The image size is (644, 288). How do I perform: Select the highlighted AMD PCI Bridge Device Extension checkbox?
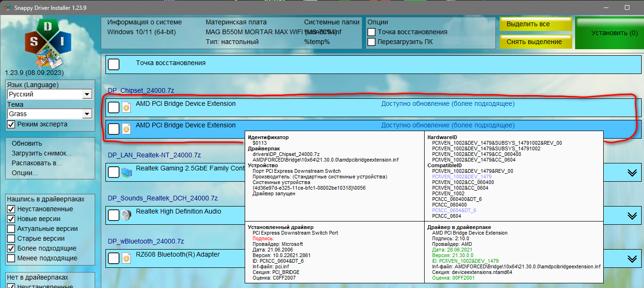coord(113,129)
